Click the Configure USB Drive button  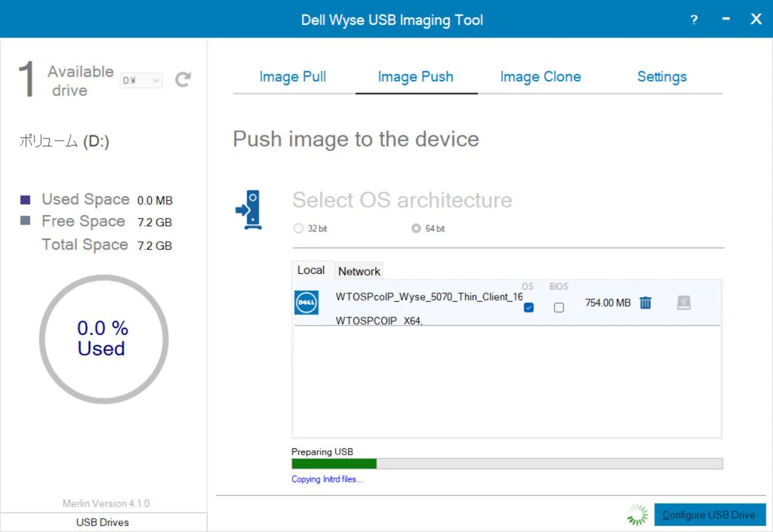tap(710, 515)
